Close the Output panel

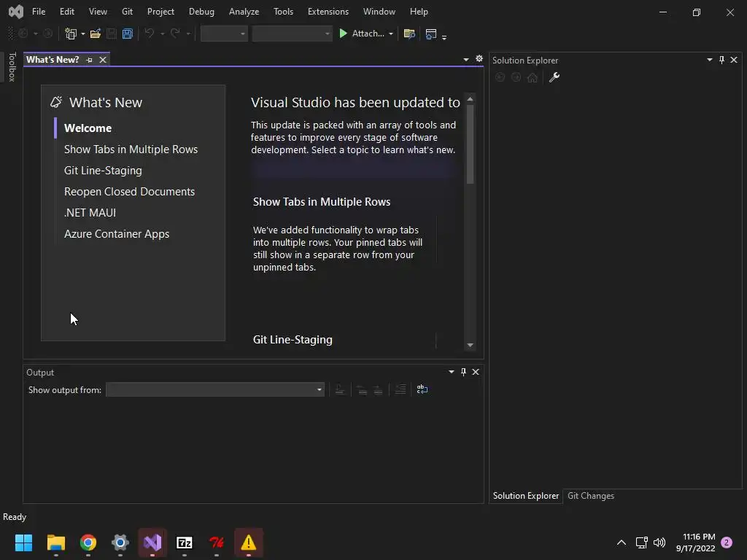coord(476,372)
